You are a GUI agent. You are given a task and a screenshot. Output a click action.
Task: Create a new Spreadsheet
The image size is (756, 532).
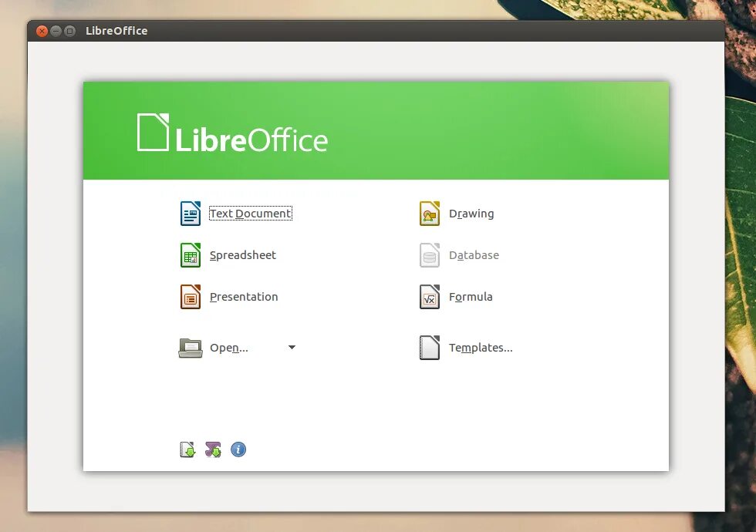pyautogui.click(x=242, y=255)
